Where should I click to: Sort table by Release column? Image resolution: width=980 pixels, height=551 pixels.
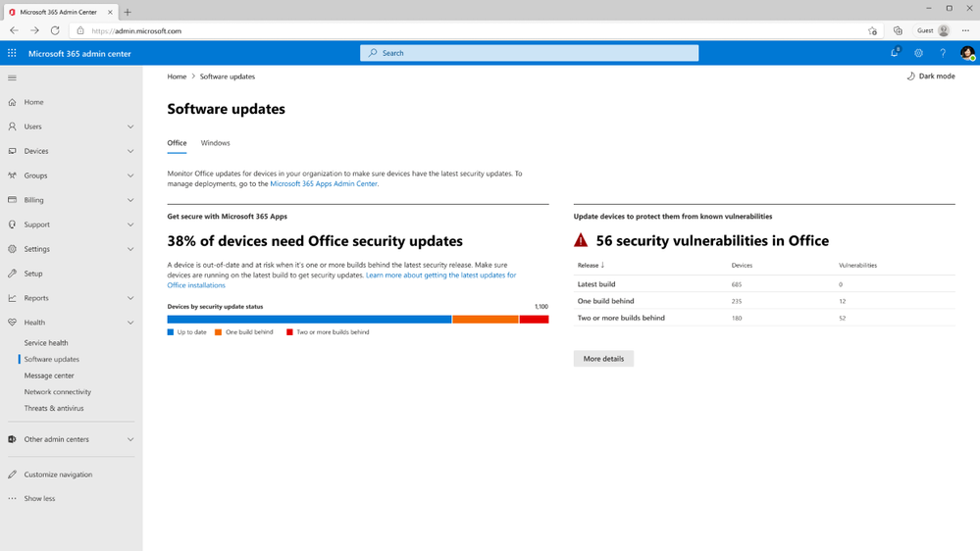[591, 265]
